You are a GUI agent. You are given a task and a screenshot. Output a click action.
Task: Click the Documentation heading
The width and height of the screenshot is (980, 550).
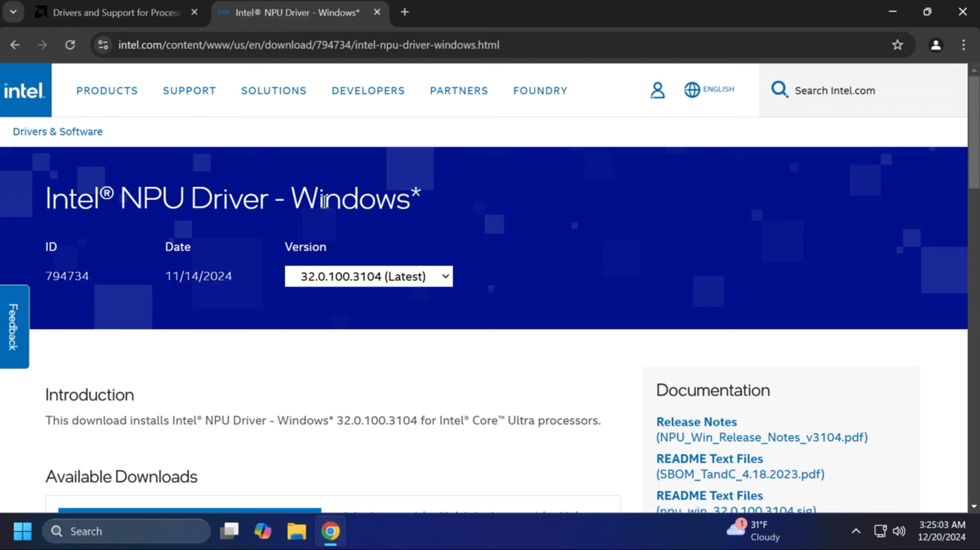tap(713, 390)
